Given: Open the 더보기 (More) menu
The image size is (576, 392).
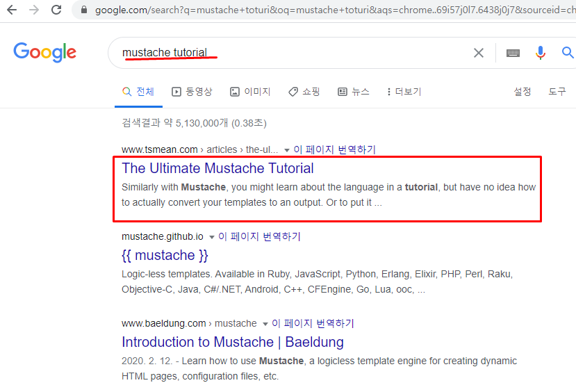Looking at the screenshot, I should 404,92.
